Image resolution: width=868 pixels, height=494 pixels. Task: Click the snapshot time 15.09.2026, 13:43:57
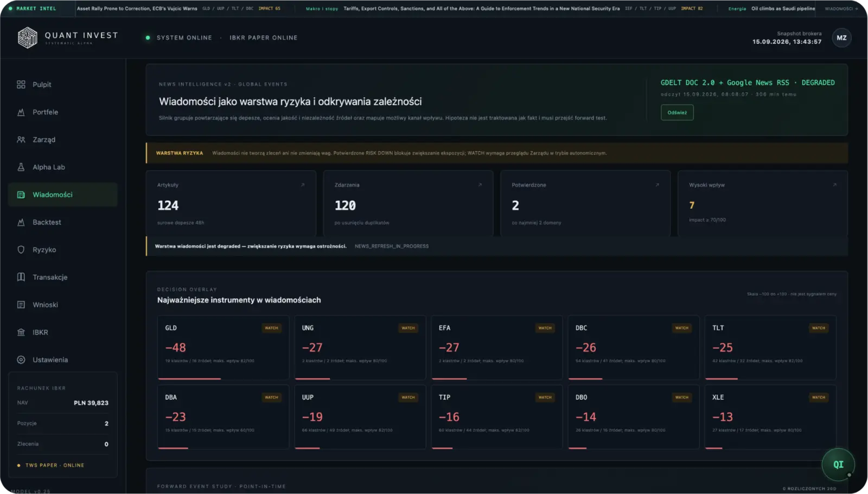point(787,42)
